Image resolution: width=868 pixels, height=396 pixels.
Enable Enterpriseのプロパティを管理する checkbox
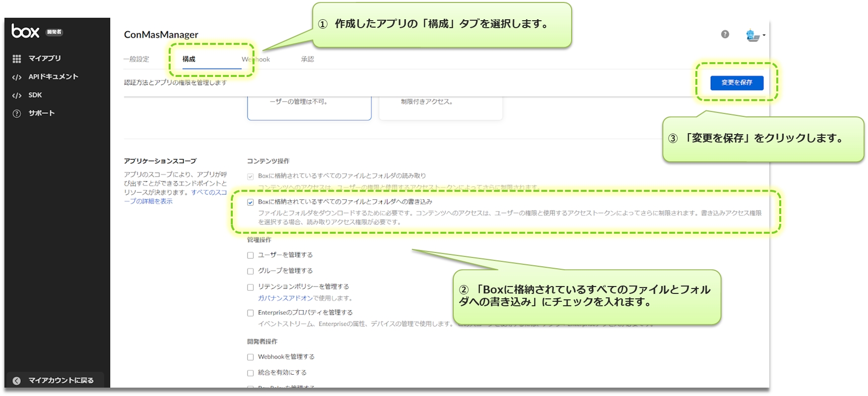pyautogui.click(x=251, y=313)
